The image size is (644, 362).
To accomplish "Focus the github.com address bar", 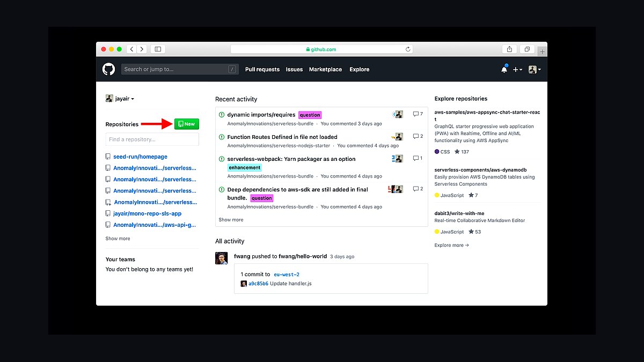I will (x=321, y=49).
